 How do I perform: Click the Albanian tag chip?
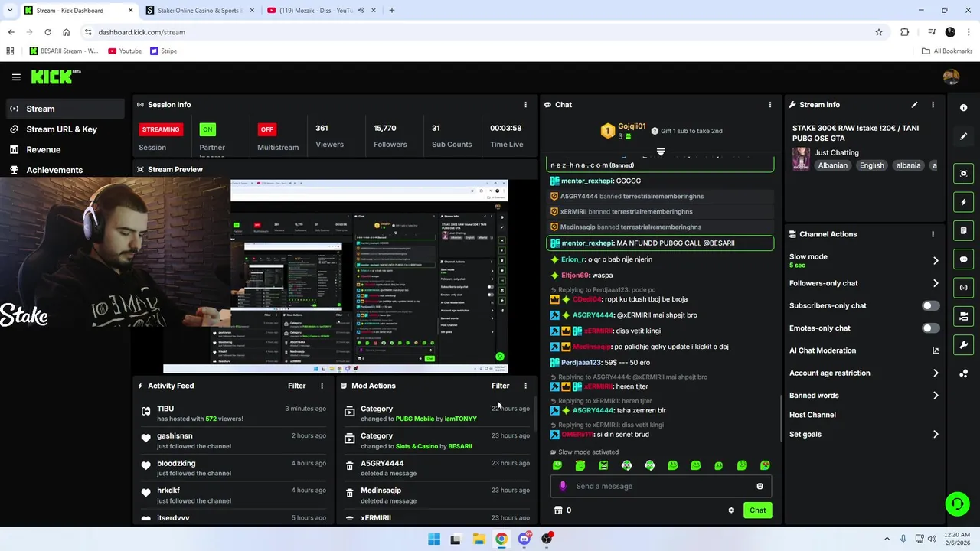pos(833,165)
